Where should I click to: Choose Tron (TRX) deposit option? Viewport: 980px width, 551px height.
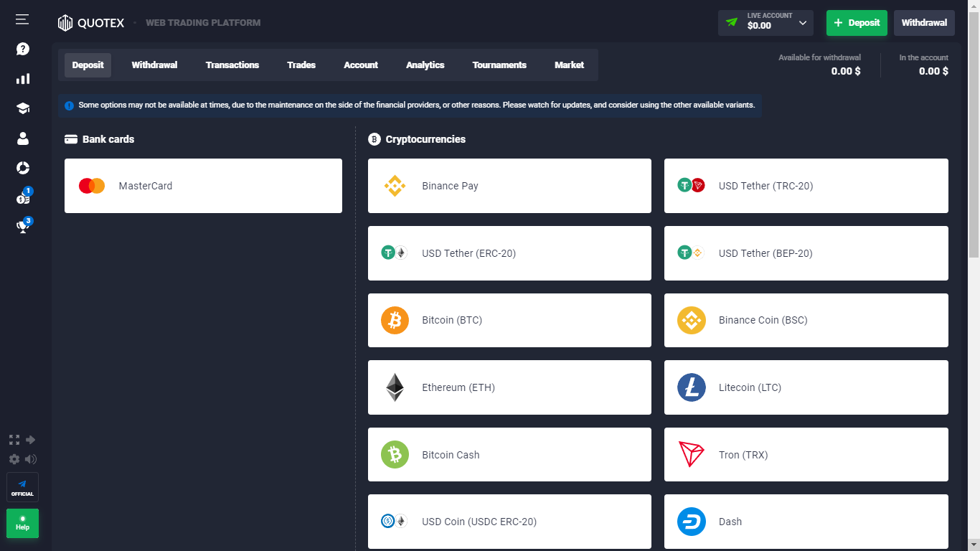coord(806,455)
